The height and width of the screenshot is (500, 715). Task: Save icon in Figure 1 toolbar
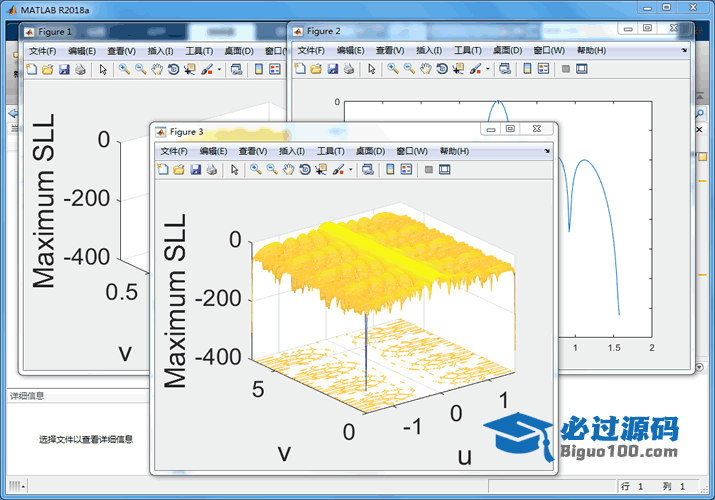coord(64,69)
